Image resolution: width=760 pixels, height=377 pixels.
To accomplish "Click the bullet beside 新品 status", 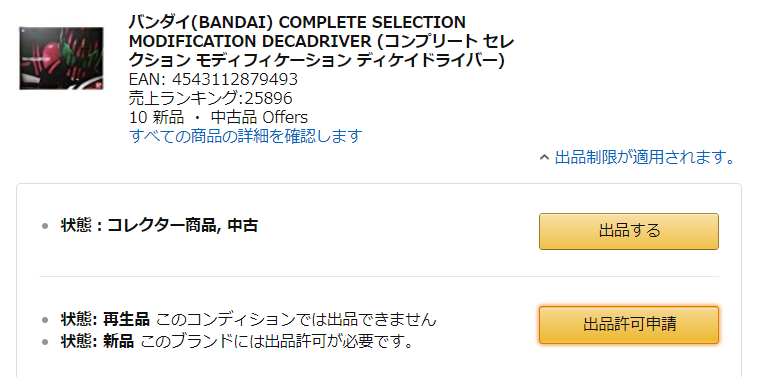I will coord(45,342).
